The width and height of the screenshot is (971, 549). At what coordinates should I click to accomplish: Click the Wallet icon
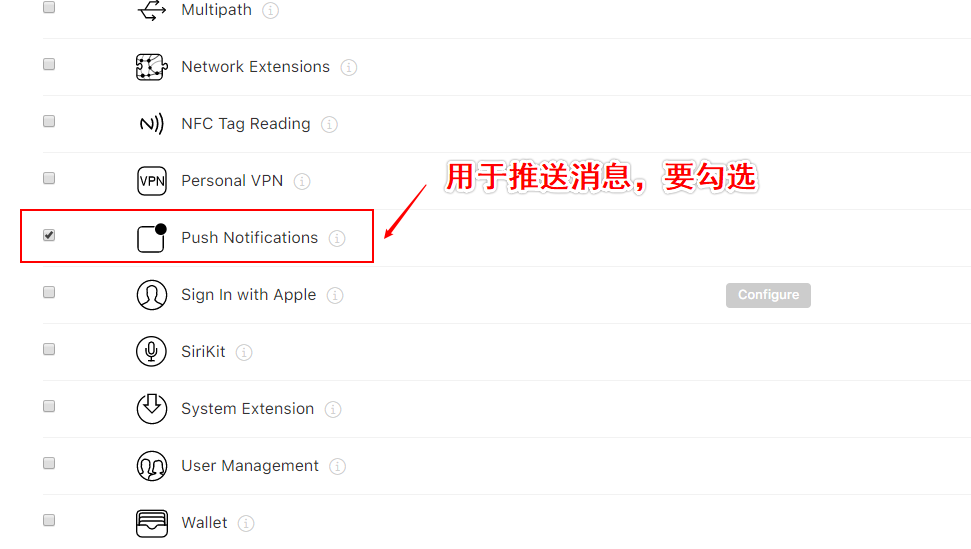152,523
